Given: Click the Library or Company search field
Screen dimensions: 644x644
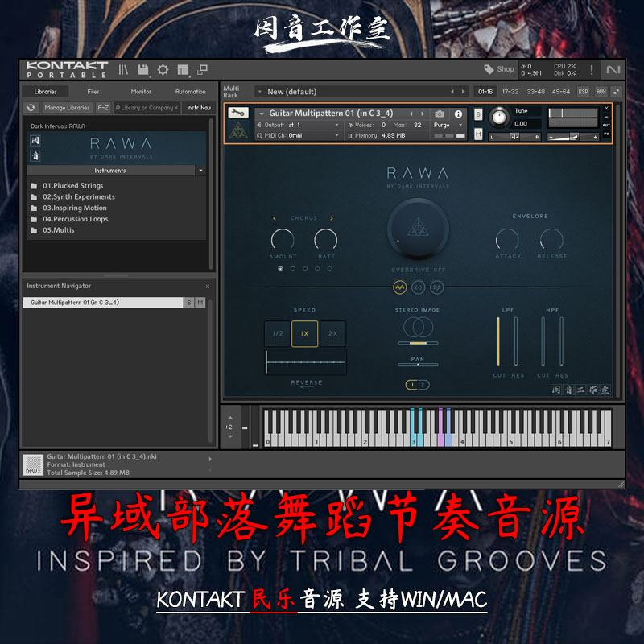Looking at the screenshot, I should tap(147, 108).
